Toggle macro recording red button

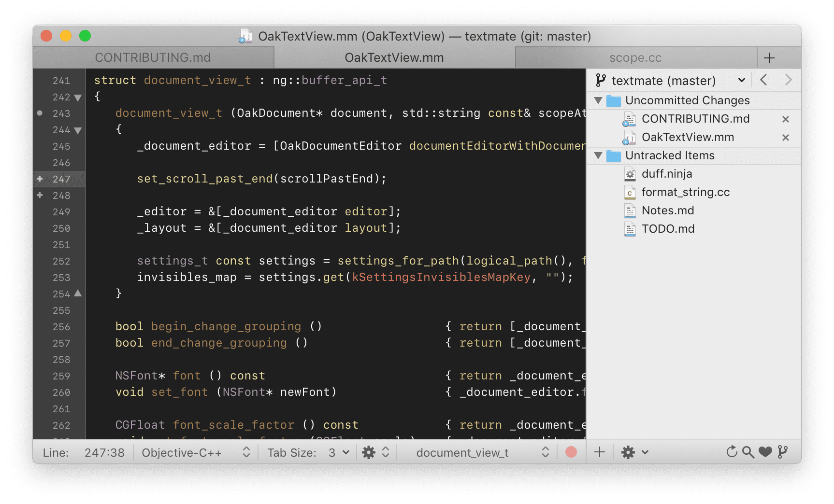[571, 452]
